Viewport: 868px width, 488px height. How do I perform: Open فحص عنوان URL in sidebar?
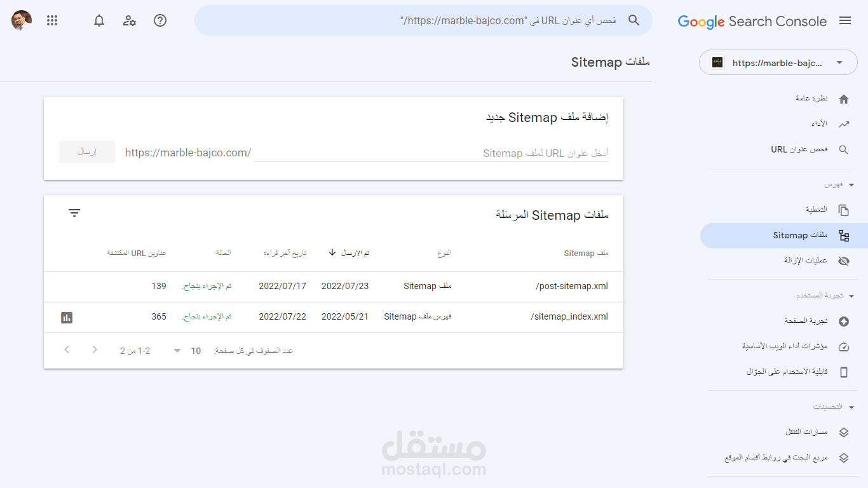(x=799, y=150)
